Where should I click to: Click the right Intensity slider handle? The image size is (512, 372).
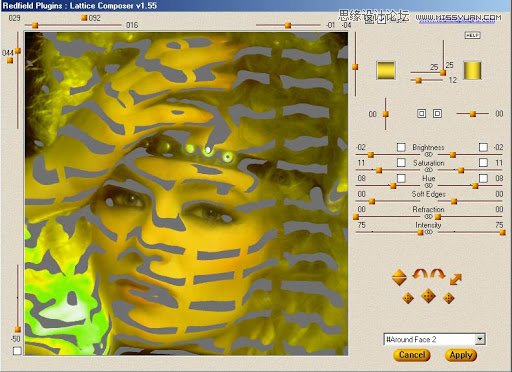pos(503,232)
